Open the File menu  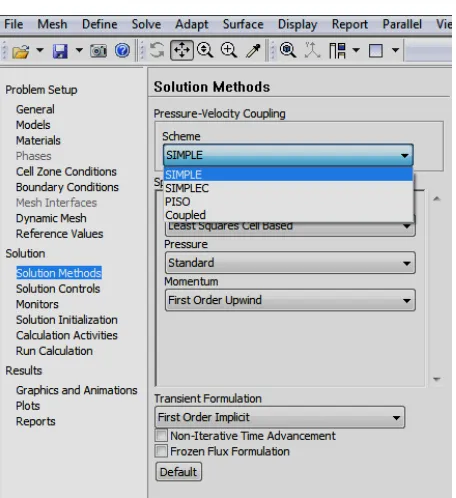(14, 24)
